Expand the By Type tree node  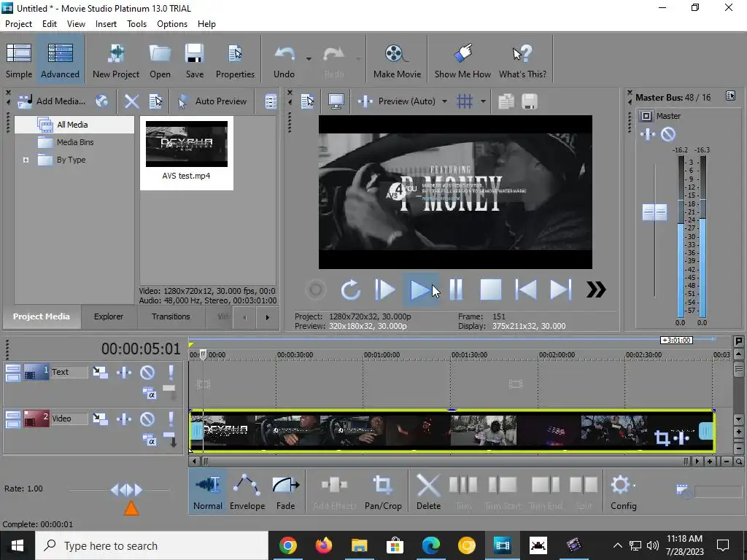[26, 160]
